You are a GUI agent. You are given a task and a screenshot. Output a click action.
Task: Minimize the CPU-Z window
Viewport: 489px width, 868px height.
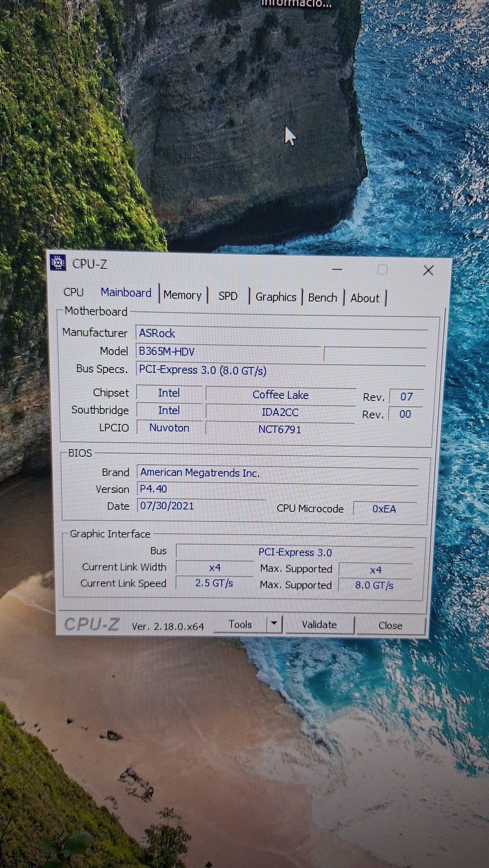(337, 269)
